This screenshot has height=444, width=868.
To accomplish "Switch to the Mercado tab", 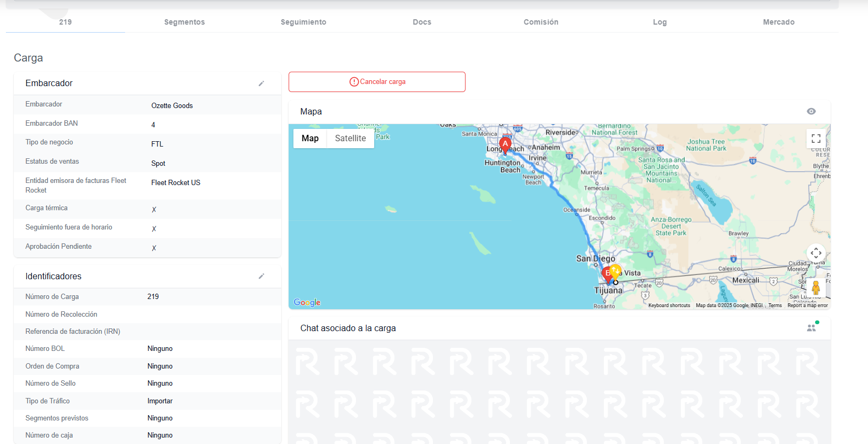I will coord(779,22).
